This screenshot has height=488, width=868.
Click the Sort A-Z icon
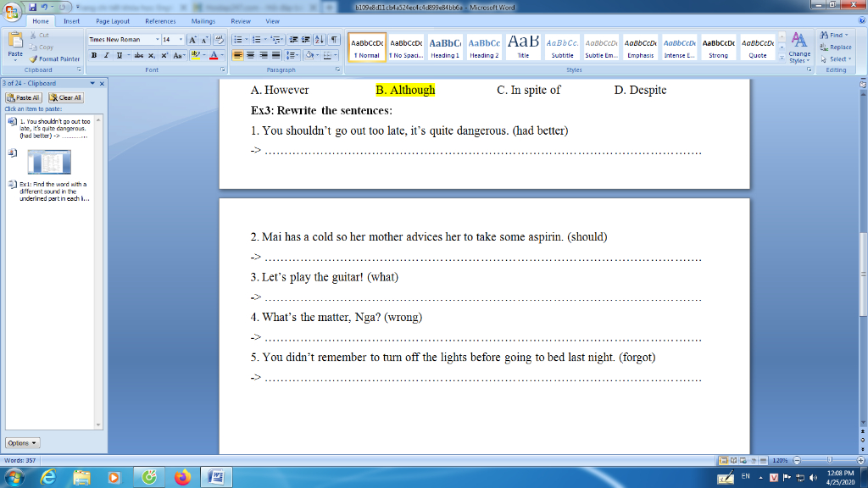click(320, 40)
